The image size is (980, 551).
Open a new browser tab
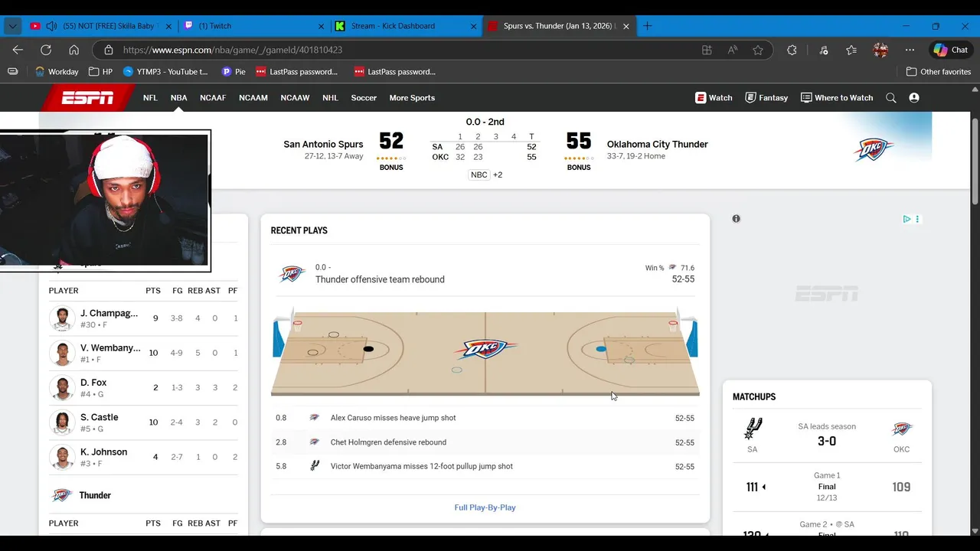point(648,26)
